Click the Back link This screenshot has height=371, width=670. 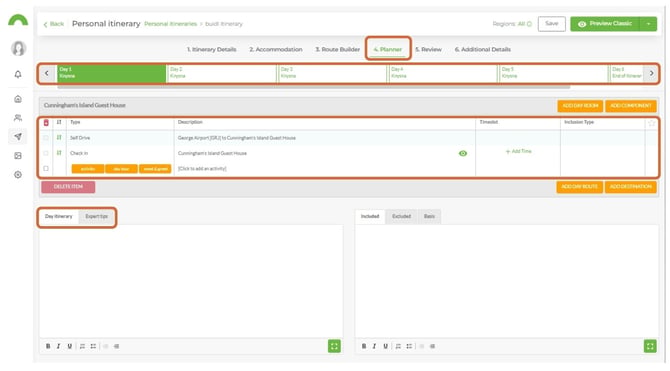tap(54, 24)
